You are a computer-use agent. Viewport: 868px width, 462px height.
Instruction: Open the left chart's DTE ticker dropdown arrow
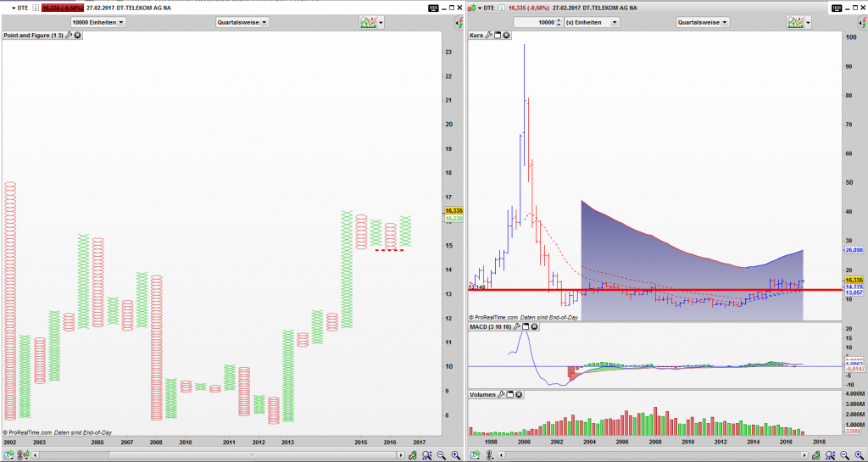coord(13,8)
